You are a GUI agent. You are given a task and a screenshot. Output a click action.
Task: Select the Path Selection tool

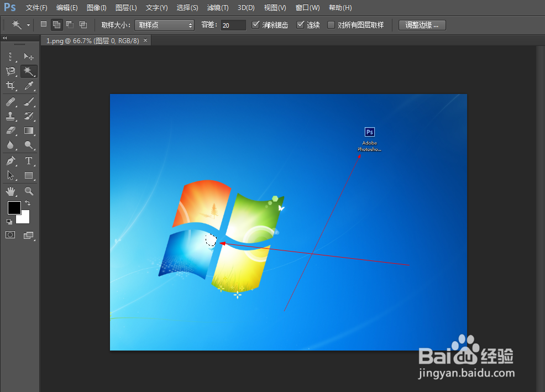11,175
